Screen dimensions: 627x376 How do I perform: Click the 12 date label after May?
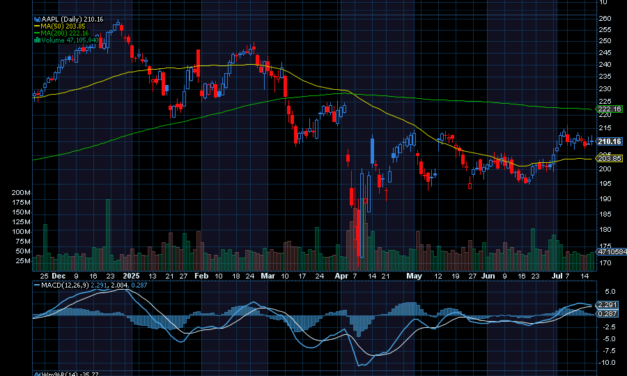(x=438, y=276)
